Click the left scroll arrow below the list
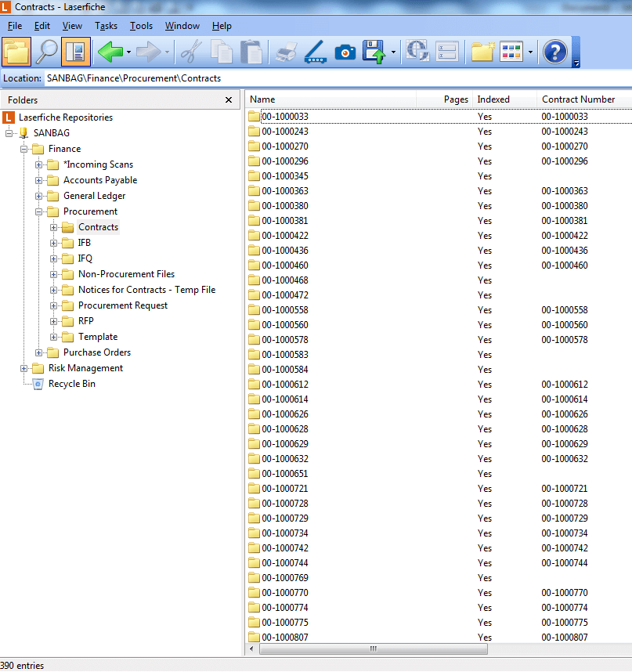Viewport: 632px width, 672px height. tap(251, 649)
